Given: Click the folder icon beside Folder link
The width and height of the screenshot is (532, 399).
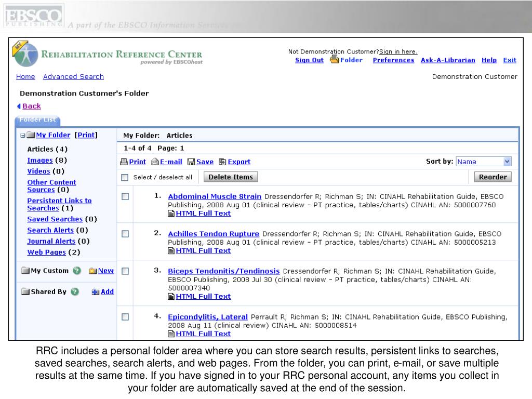Looking at the screenshot, I should (x=335, y=59).
